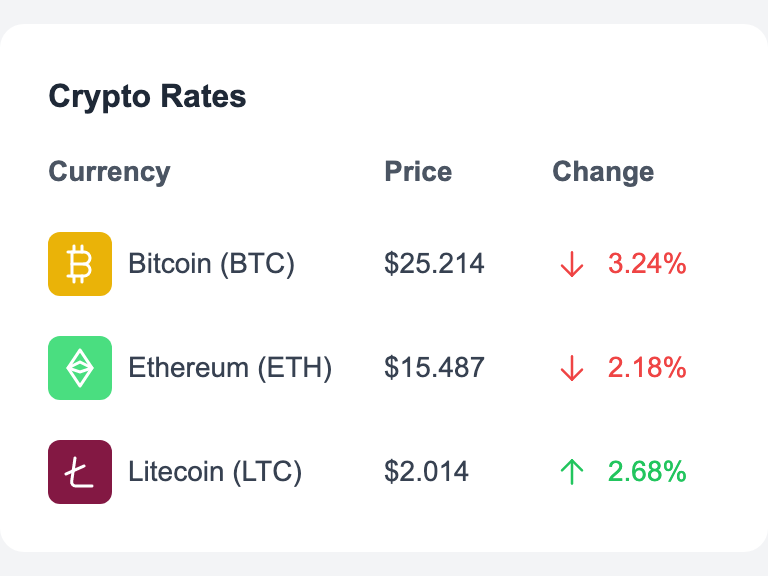This screenshot has height=576, width=768.
Task: Click the Bitcoin price $25.214
Action: (434, 264)
